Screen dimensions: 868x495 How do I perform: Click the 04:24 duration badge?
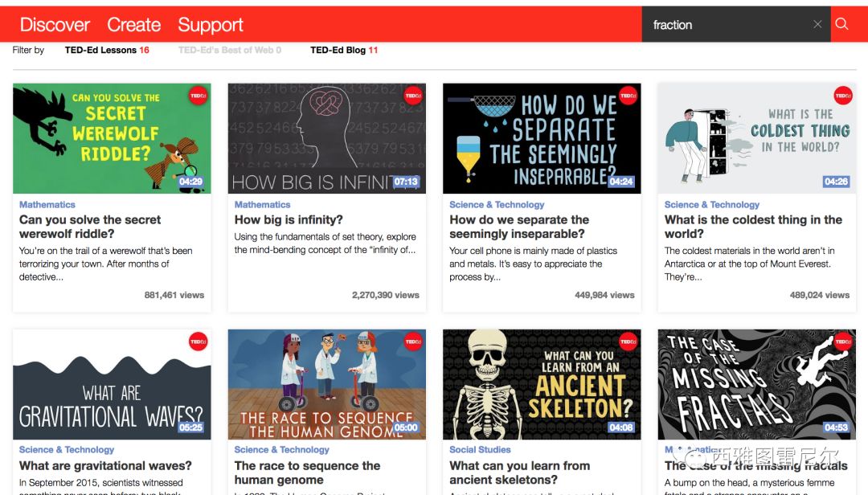coord(621,182)
